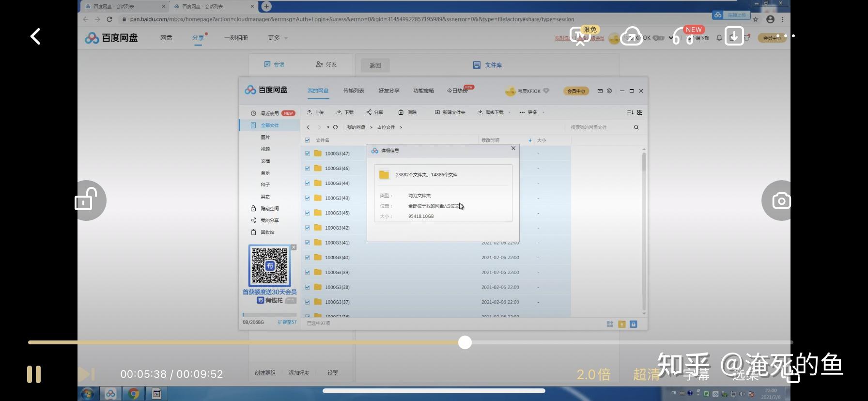Image resolution: width=868 pixels, height=401 pixels.
Task: Switch to grid view icon in the toolbar
Action: coord(640,112)
